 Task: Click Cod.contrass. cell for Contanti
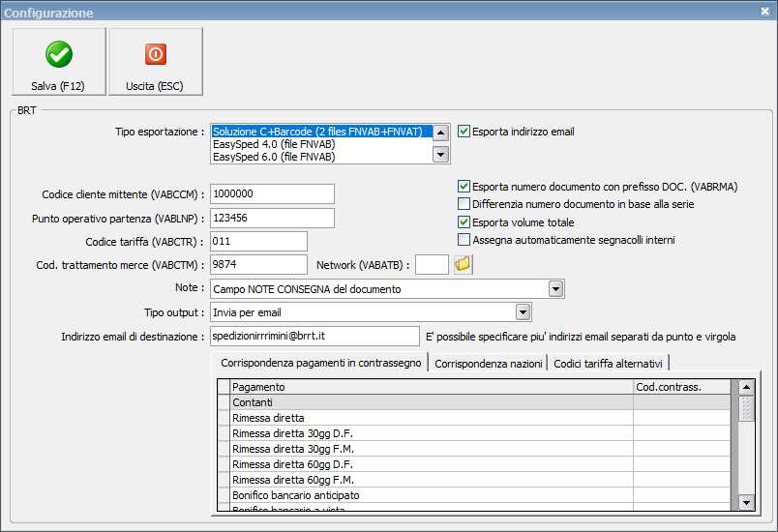(x=682, y=402)
